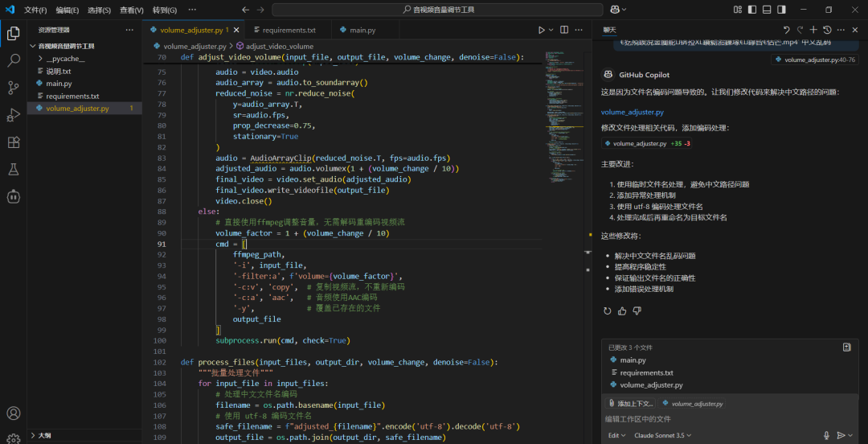
Task: Open the Explorer view in activity bar
Action: [x=14, y=35]
